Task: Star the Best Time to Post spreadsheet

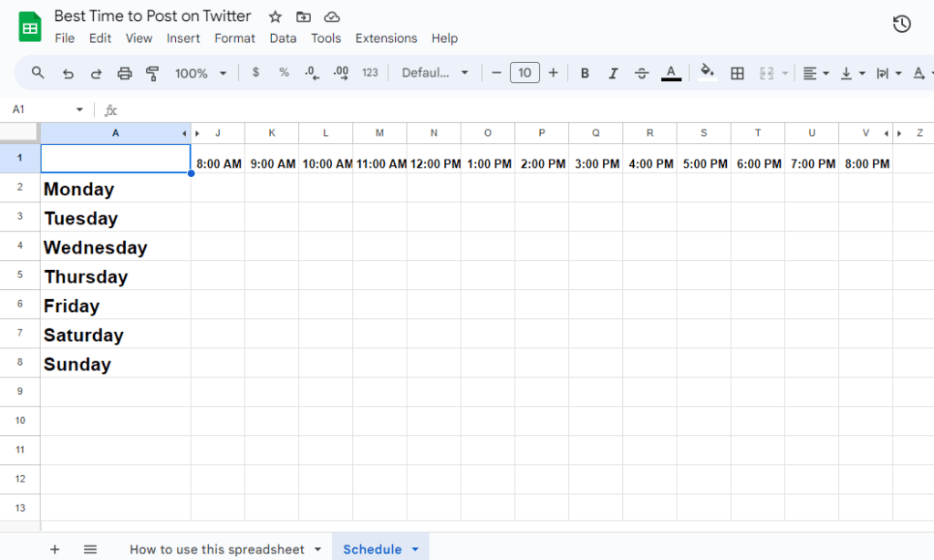Action: coord(275,16)
